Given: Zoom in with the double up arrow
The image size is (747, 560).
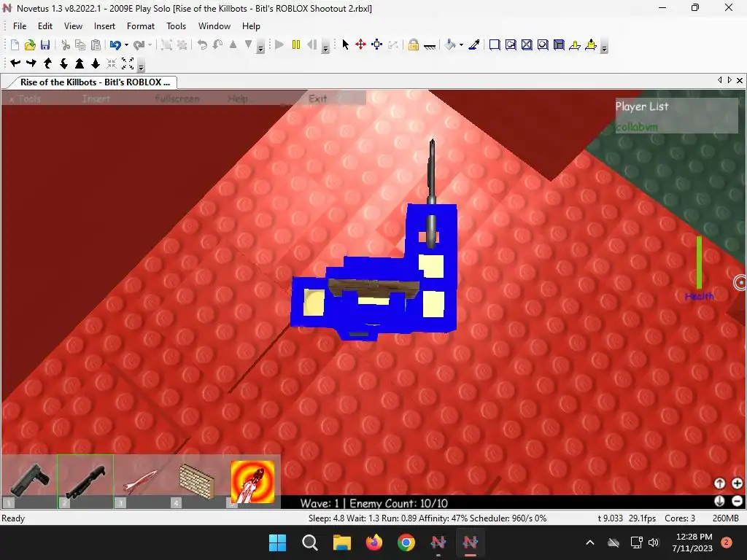Looking at the screenshot, I should click(80, 63).
